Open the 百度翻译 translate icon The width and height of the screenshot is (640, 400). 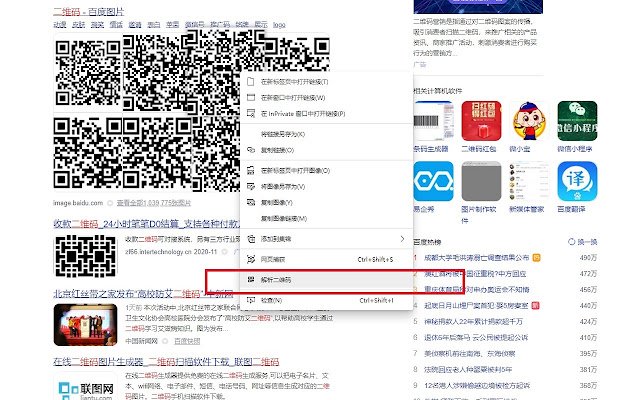click(x=577, y=181)
